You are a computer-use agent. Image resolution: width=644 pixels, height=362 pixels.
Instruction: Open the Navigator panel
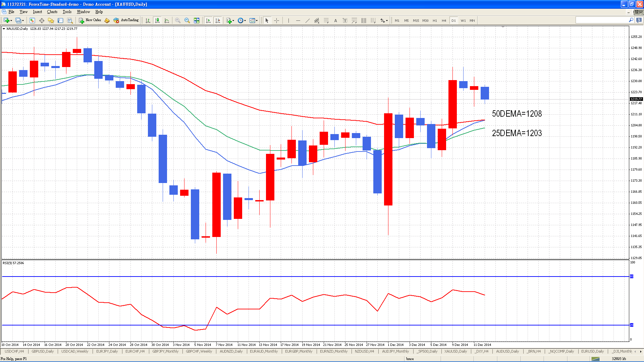tap(51, 20)
